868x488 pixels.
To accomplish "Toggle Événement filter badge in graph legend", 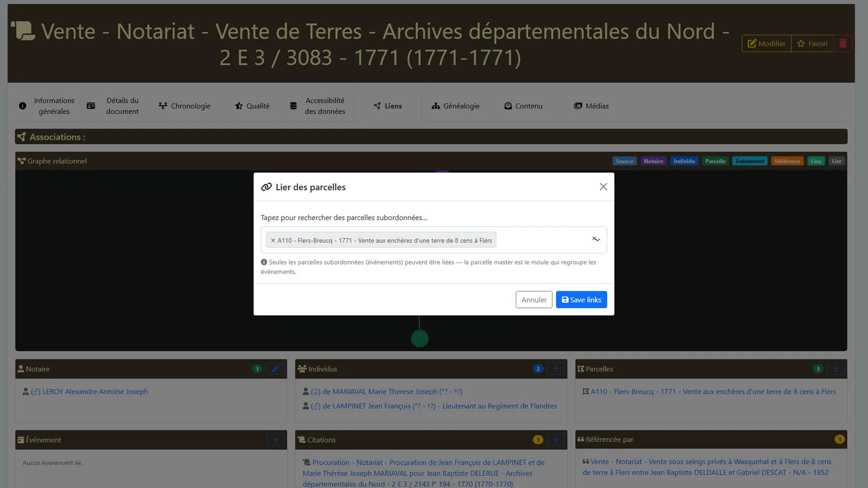I will (x=750, y=161).
